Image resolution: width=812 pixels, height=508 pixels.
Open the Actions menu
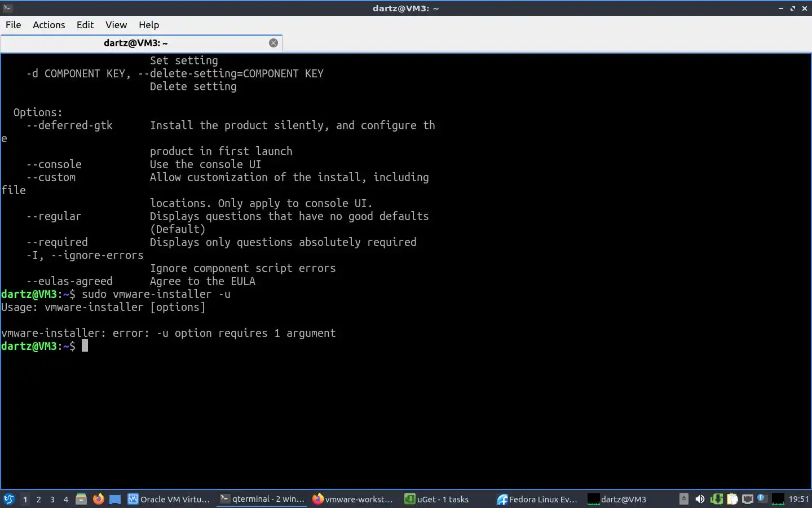48,25
